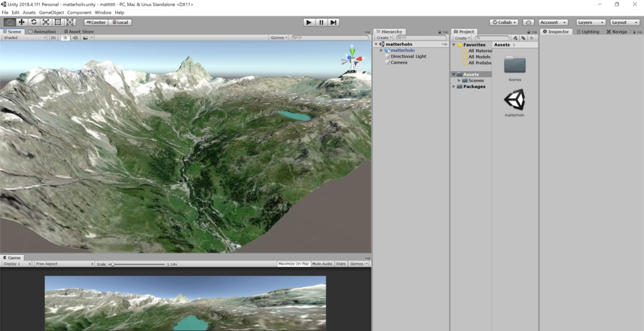This screenshot has width=644, height=331.
Task: Open the cloud services icon
Action: point(528,22)
